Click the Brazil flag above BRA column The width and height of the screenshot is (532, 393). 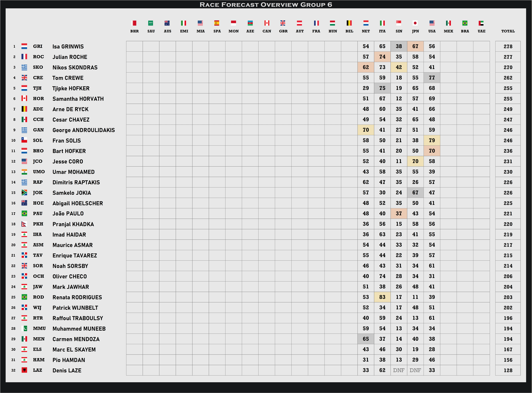coord(465,23)
